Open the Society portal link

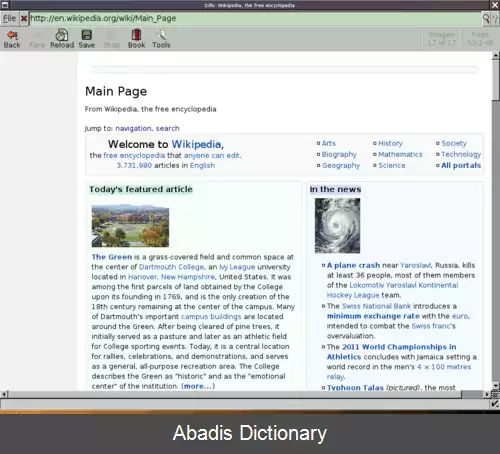454,143
